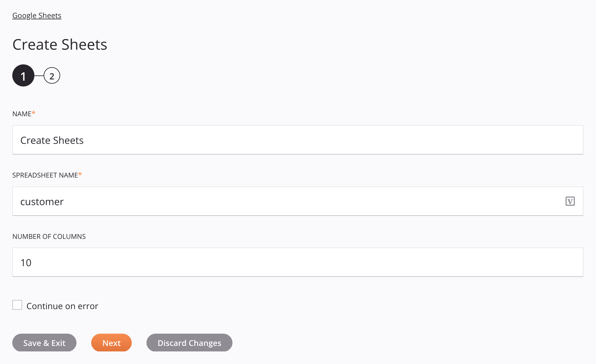
Task: Disable Continue on error toggle checkbox
Action: click(17, 305)
